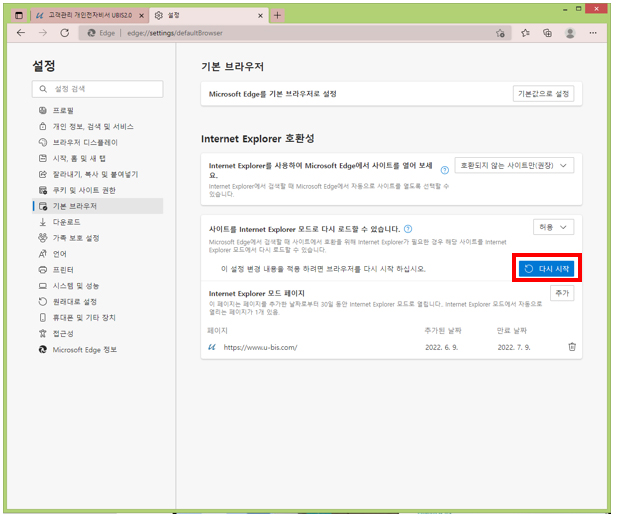617x516 pixels.
Task: Go back using the back arrow
Action: coord(21,33)
